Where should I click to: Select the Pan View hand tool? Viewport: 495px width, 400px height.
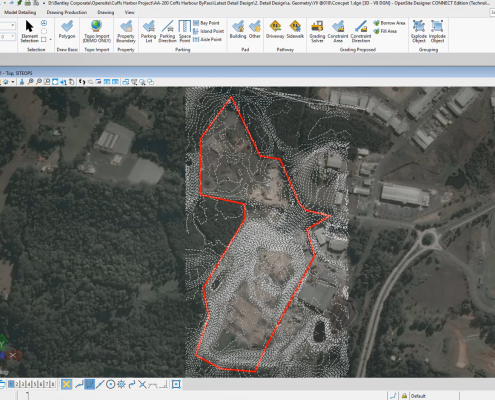coord(72,82)
